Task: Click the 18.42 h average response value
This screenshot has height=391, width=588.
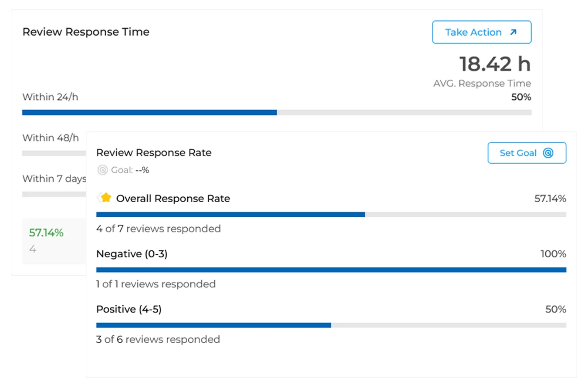Action: 495,64
